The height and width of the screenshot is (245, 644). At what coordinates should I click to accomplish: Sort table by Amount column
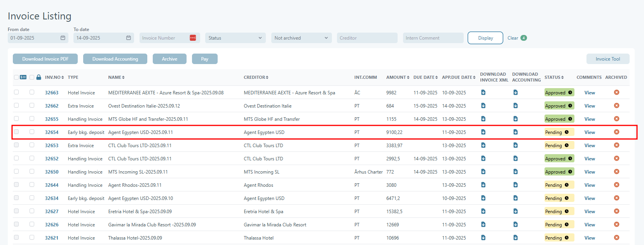coord(398,77)
